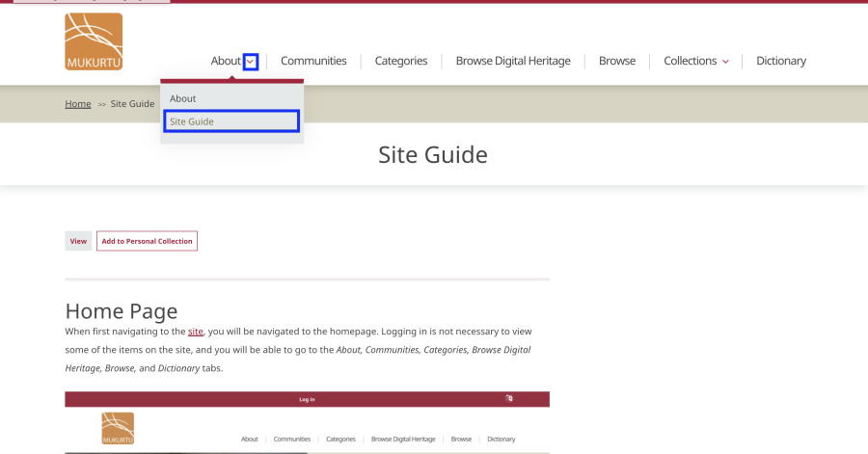Expand the Collections menu chevron
Image resolution: width=868 pixels, height=454 pixels.
coord(725,62)
